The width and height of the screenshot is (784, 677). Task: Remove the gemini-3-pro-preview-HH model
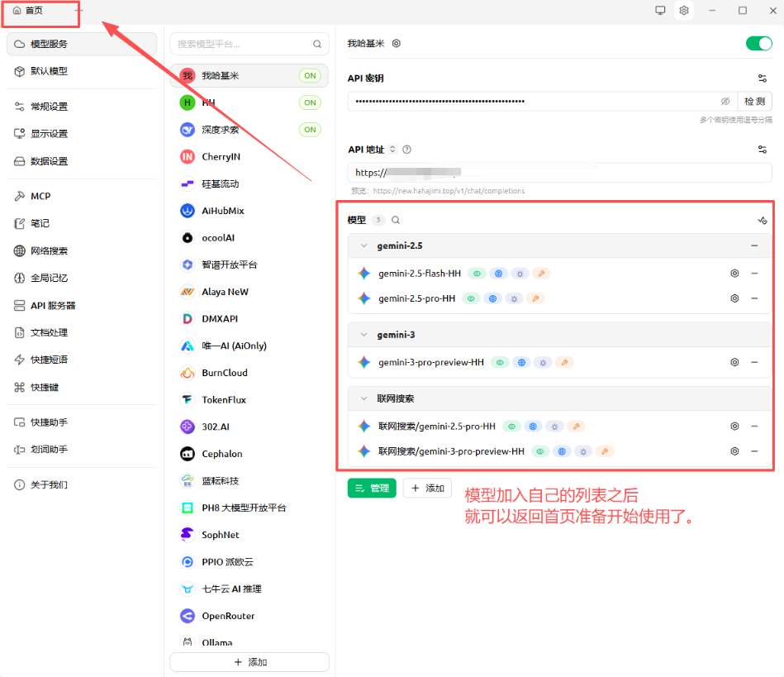point(754,362)
